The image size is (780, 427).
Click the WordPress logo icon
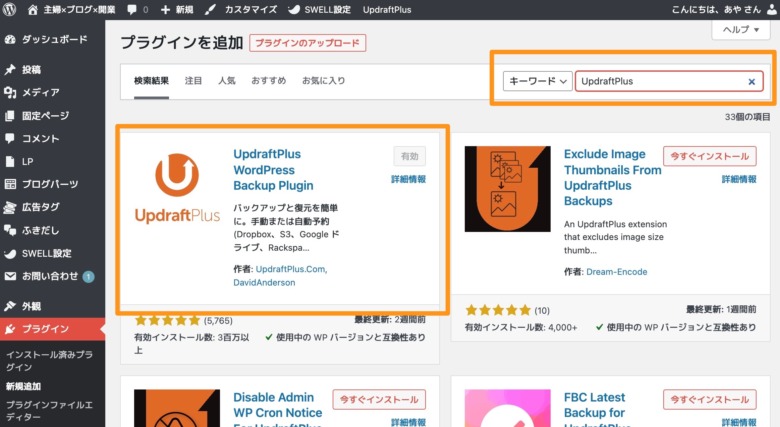pyautogui.click(x=9, y=9)
